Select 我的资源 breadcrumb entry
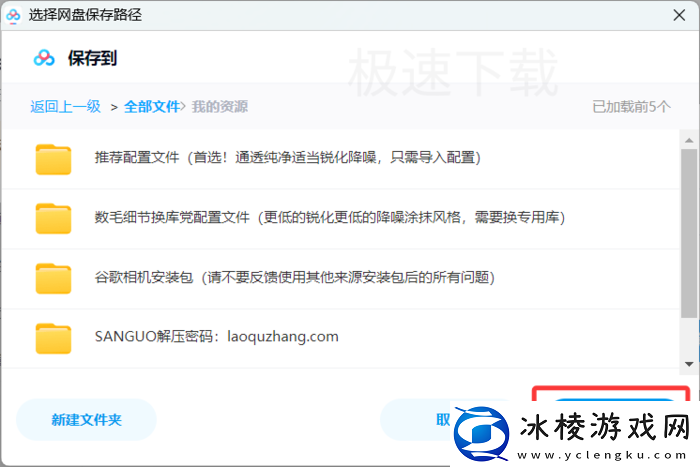700x467 pixels. (x=220, y=107)
